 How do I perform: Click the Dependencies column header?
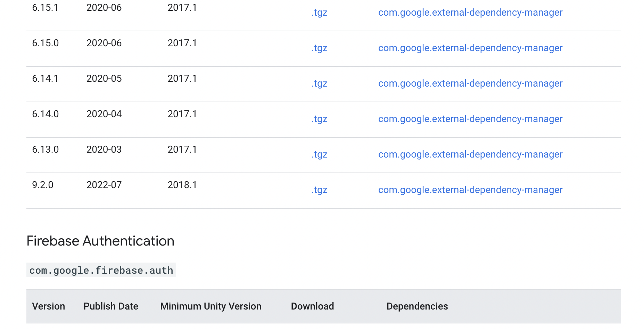(417, 306)
